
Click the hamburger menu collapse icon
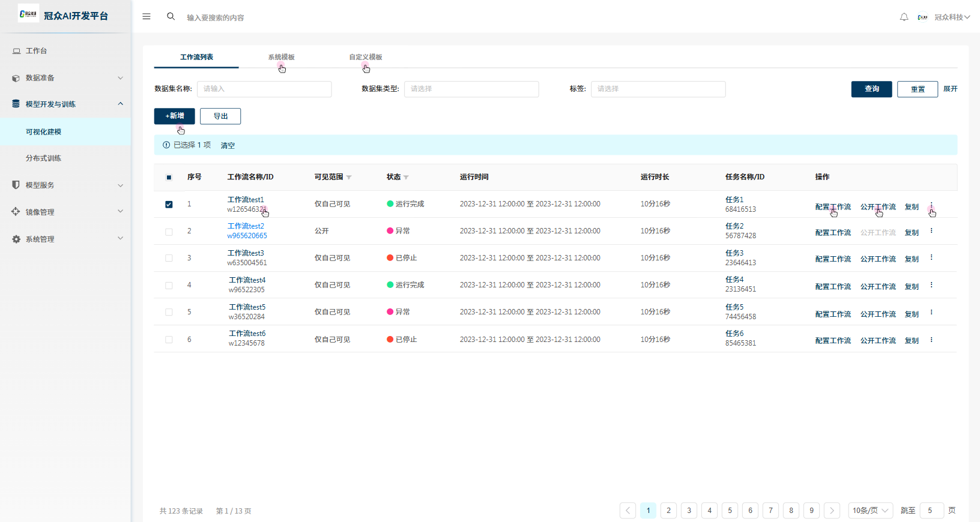click(147, 17)
